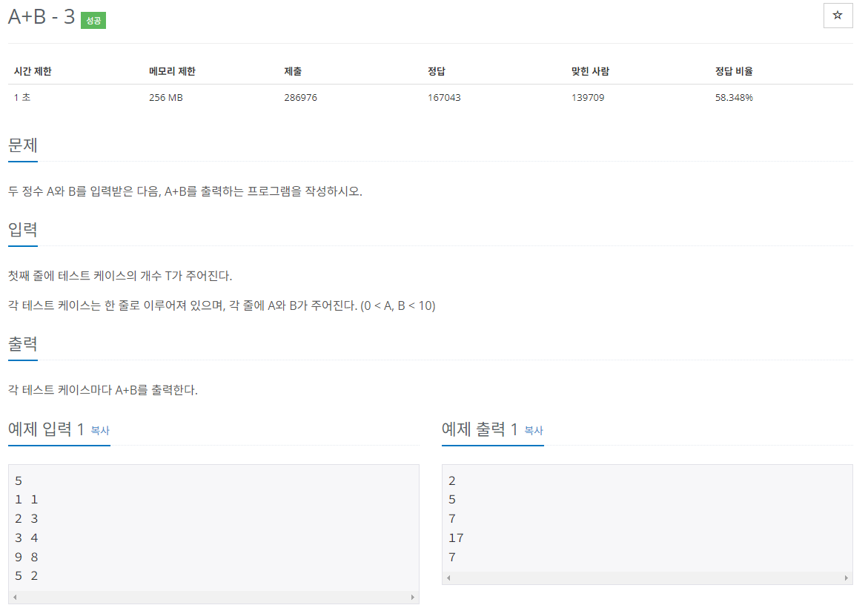Copy example output 1 via 복사 link
The height and width of the screenshot is (608, 868).
(x=534, y=430)
